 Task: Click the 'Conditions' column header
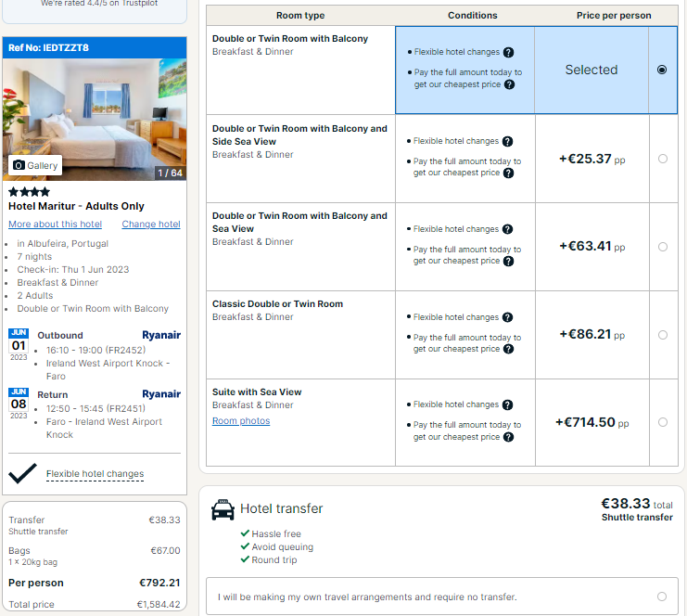point(472,16)
